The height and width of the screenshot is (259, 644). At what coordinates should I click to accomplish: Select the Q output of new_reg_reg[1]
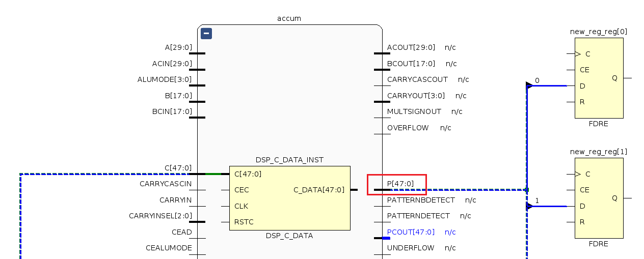pyautogui.click(x=614, y=198)
